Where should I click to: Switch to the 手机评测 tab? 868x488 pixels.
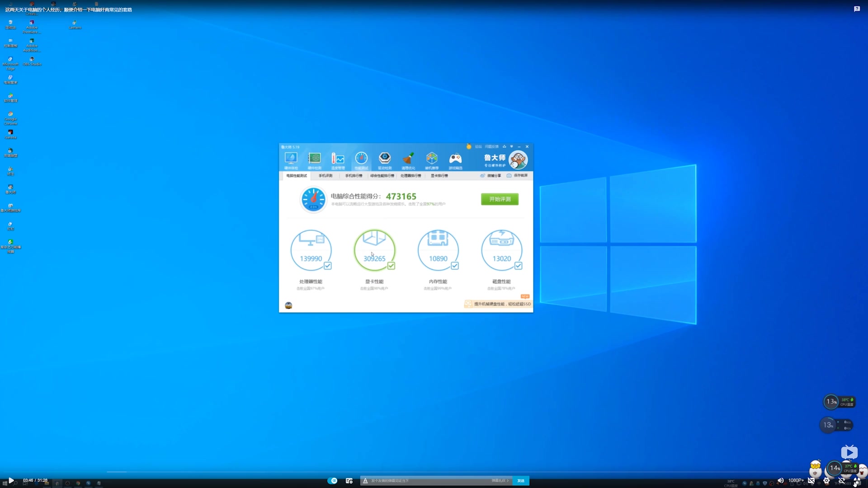325,176
